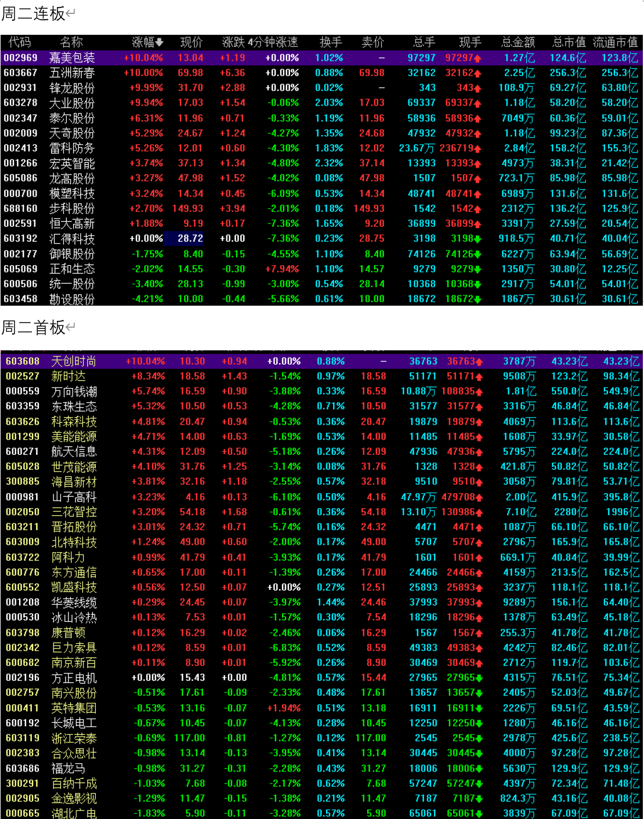Select stock row 山子高科
This screenshot has height=819, width=644.
coord(321,497)
